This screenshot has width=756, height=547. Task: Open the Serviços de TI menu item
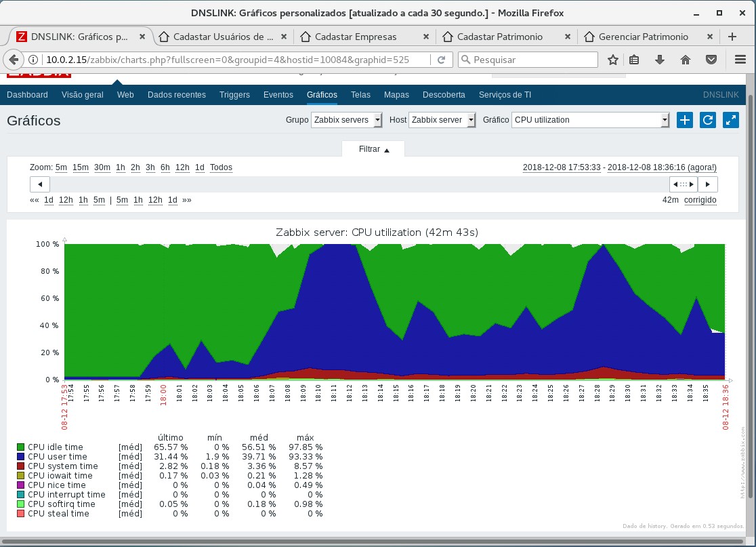pyautogui.click(x=505, y=94)
